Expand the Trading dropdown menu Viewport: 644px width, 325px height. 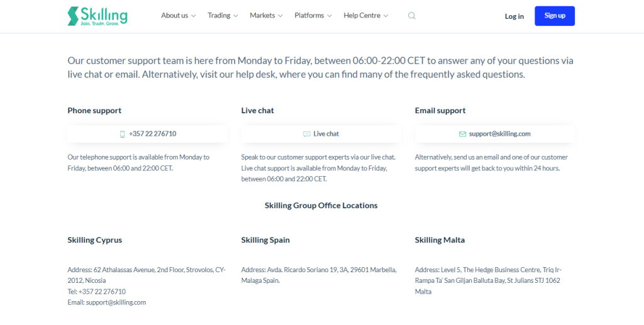(223, 16)
